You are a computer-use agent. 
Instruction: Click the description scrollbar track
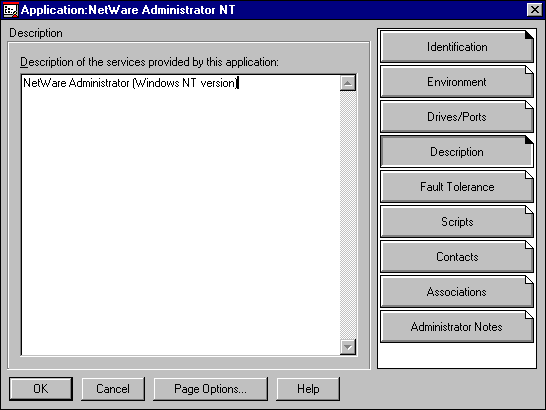tap(348, 215)
